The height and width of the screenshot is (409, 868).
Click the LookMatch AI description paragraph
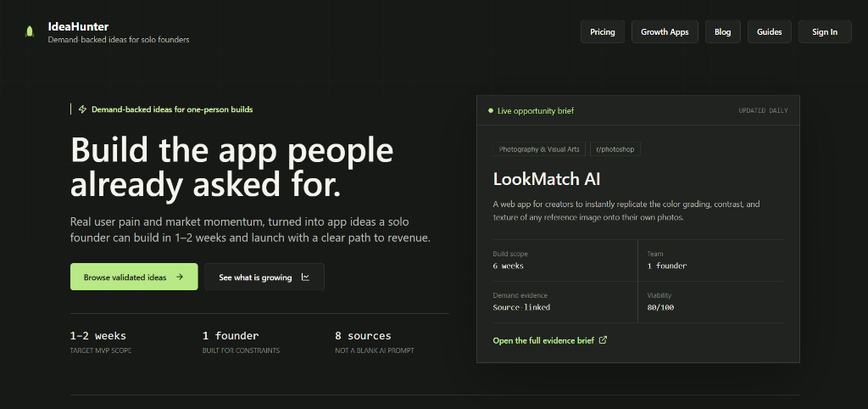pyautogui.click(x=626, y=210)
